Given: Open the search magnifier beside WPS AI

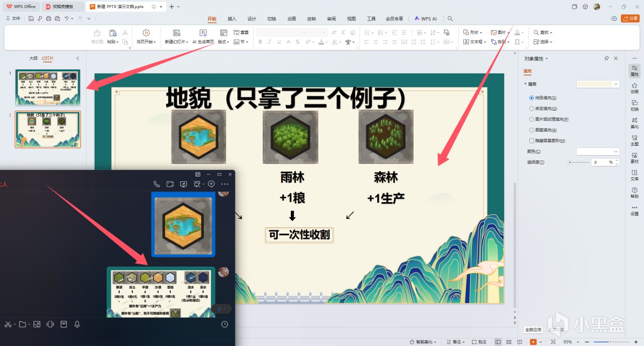Looking at the screenshot, I should pyautogui.click(x=450, y=19).
